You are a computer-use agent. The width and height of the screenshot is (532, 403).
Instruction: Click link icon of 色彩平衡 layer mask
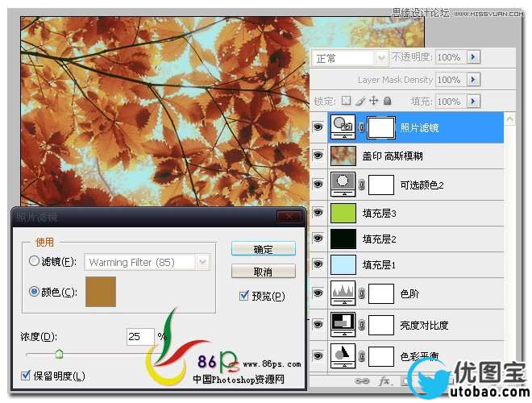pos(362,356)
